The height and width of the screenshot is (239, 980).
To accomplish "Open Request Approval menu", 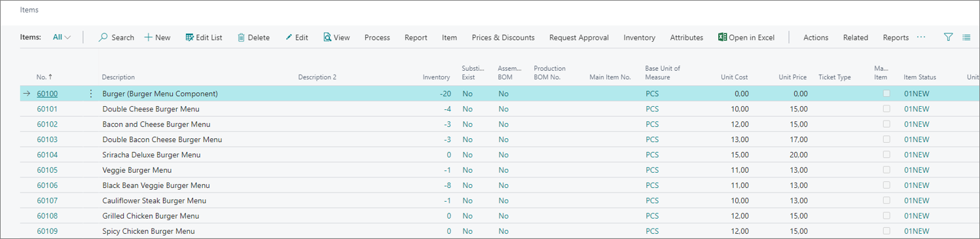I will (579, 37).
